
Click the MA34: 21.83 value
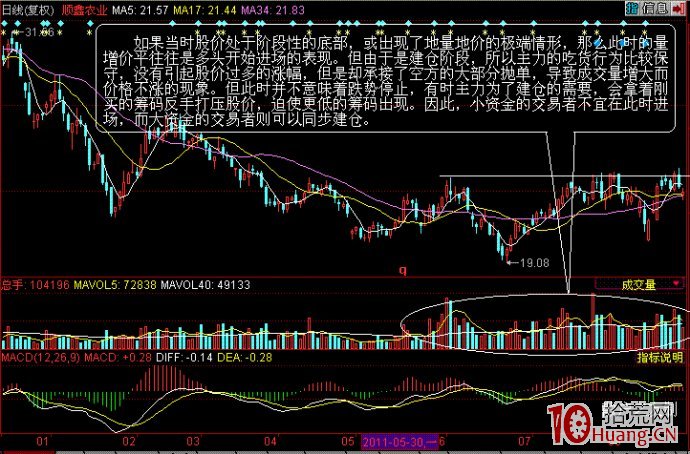[x=273, y=10]
